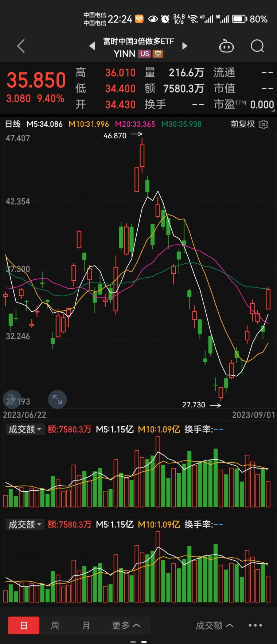
Task: Tap the 3.080 price change value
Action: 18,98
